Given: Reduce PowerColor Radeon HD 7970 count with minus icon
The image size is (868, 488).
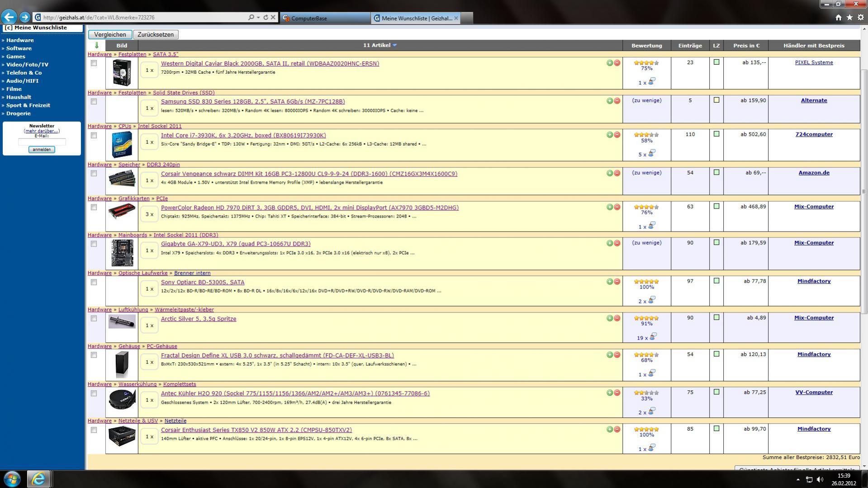Looking at the screenshot, I should tap(617, 207).
